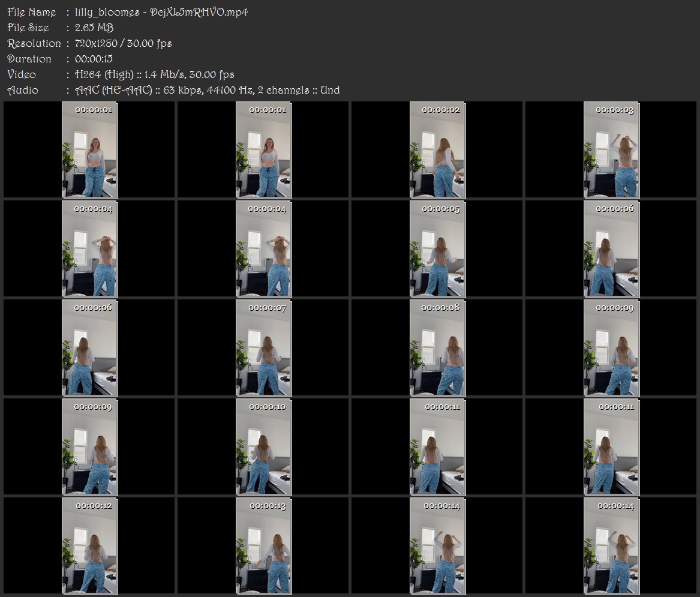Click the frame stamped 00:00:12
Screen dimensions: 700x597
coord(90,546)
